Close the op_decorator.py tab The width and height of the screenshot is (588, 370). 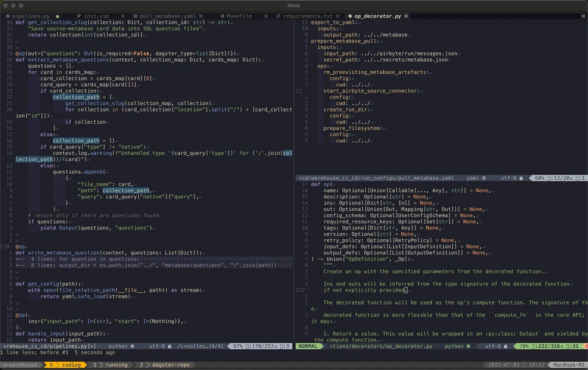click(x=406, y=16)
